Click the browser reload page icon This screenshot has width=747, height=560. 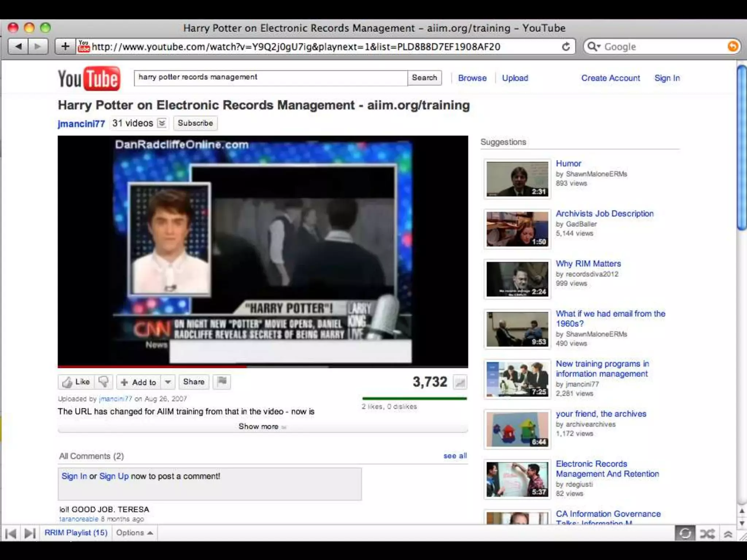[566, 47]
